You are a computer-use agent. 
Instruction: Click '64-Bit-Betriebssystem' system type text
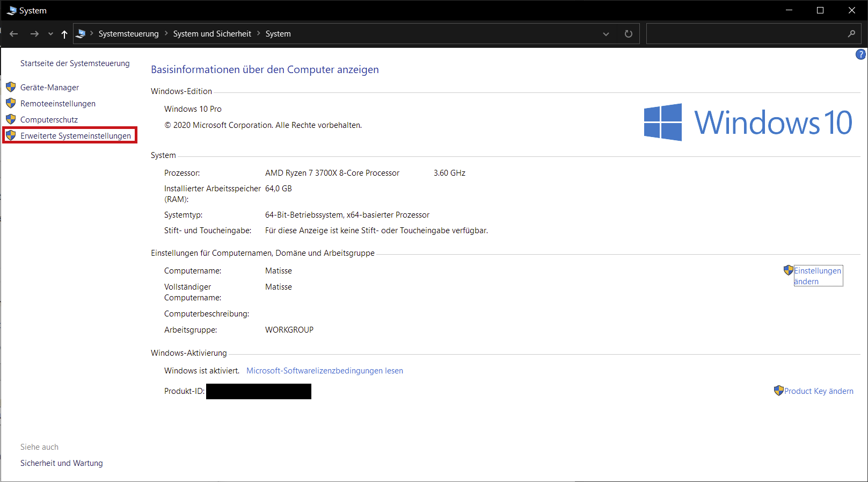[304, 215]
